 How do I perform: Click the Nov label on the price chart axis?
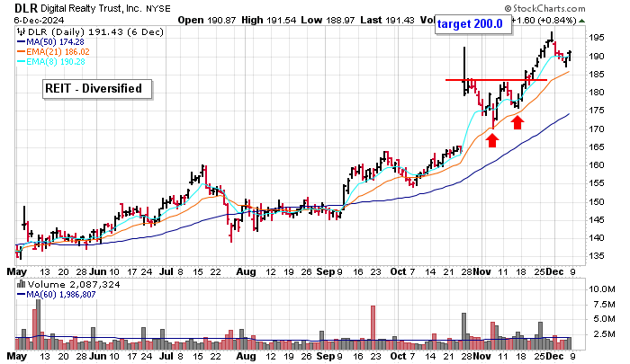click(x=481, y=271)
